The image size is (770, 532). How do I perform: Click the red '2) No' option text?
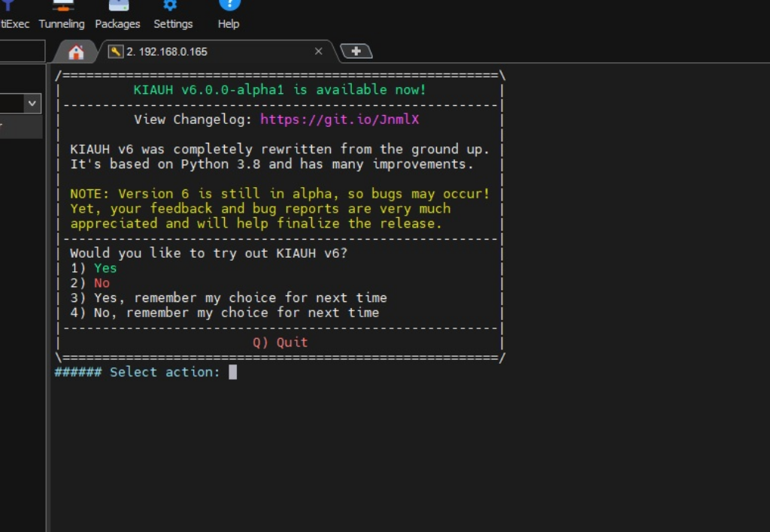point(90,283)
